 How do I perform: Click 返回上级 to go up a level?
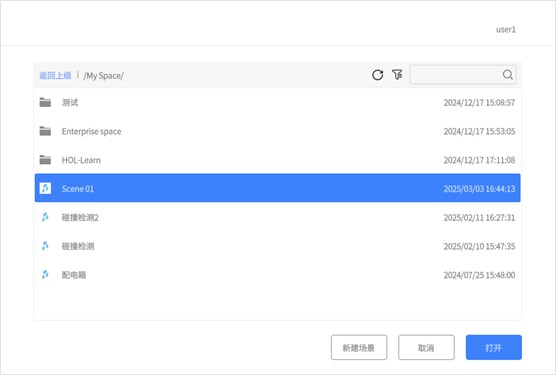[55, 75]
